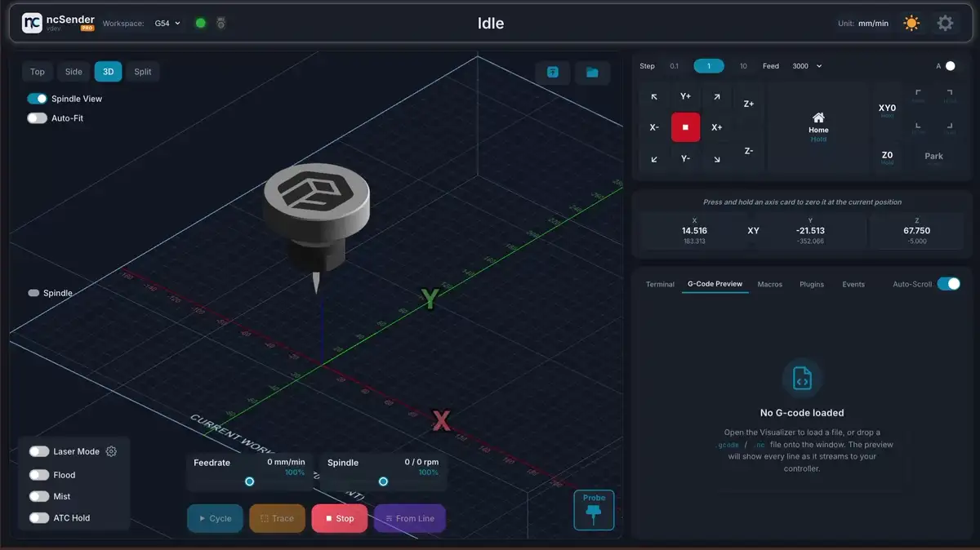This screenshot has height=550, width=980.
Task: Switch to the Split view
Action: pos(143,72)
